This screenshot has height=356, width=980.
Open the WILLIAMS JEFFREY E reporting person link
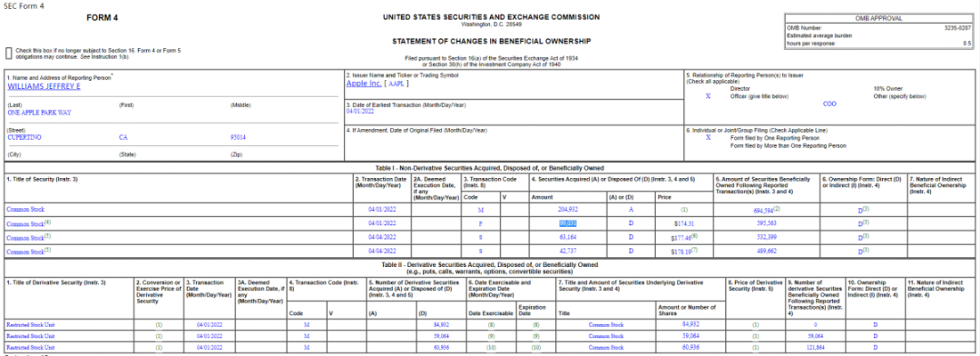tap(44, 86)
